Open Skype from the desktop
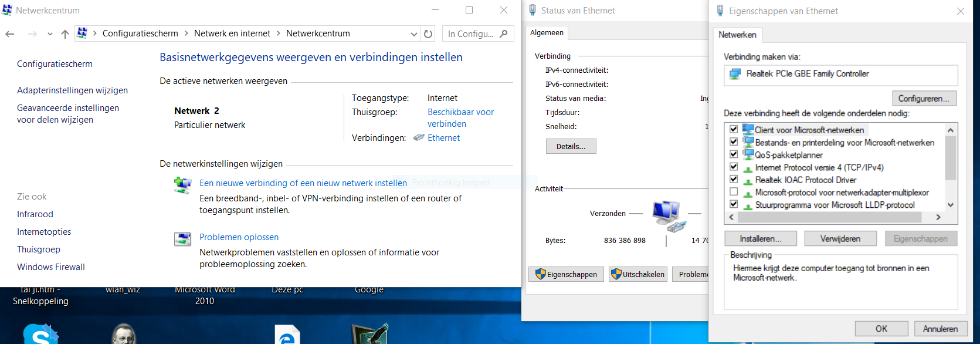Image resolution: width=980 pixels, height=344 pixels. click(x=41, y=333)
